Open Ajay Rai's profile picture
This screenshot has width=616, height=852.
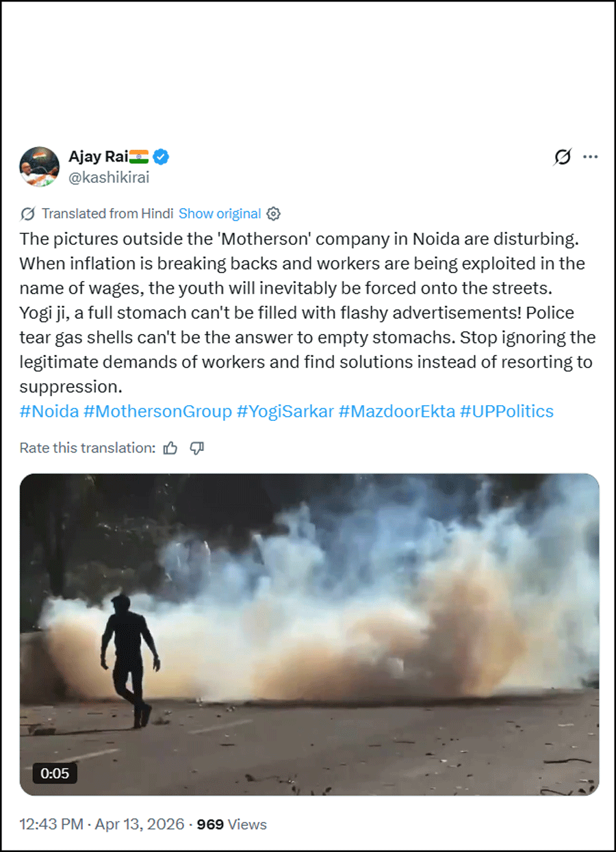tap(39, 166)
